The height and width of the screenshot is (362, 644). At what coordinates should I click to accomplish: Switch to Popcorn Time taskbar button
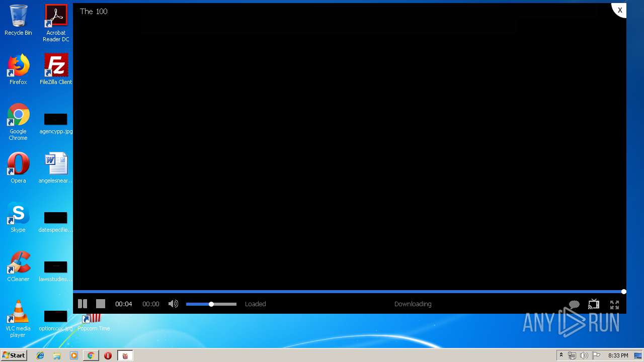(125, 355)
